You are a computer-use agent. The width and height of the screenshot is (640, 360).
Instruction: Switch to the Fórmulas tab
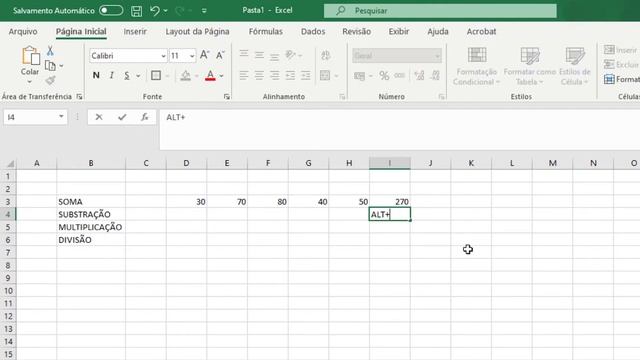(x=266, y=31)
